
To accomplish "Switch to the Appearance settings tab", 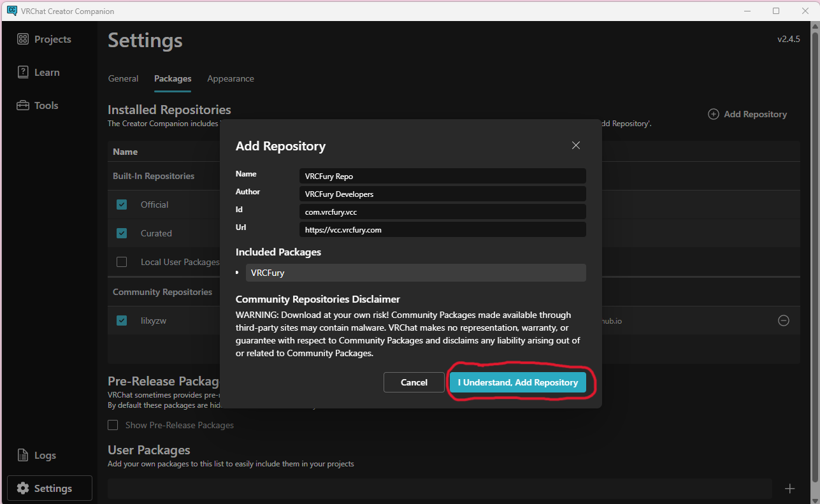I will 231,78.
